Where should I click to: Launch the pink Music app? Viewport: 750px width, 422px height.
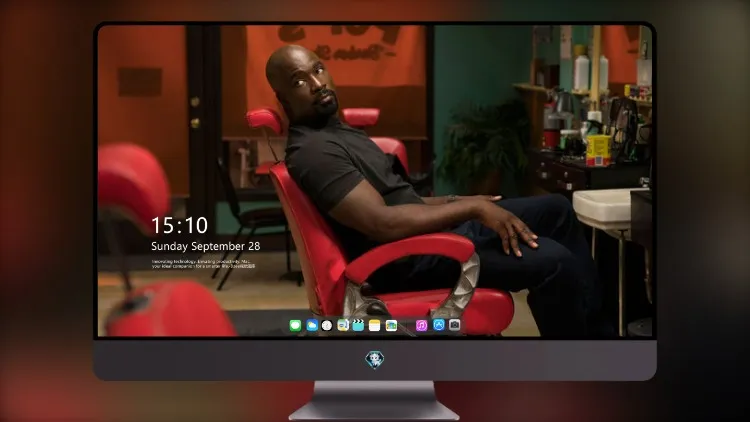pyautogui.click(x=421, y=326)
